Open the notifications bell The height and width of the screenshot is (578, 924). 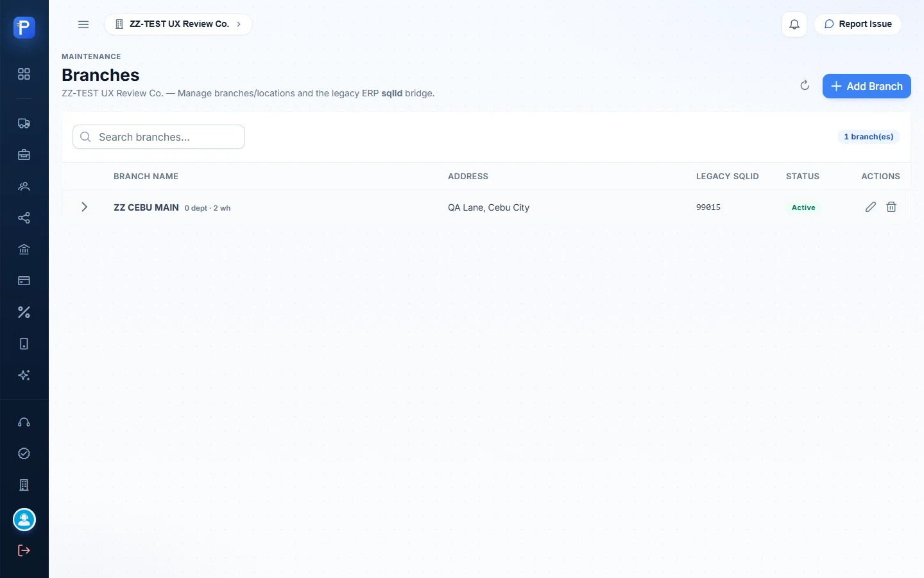[x=794, y=24]
